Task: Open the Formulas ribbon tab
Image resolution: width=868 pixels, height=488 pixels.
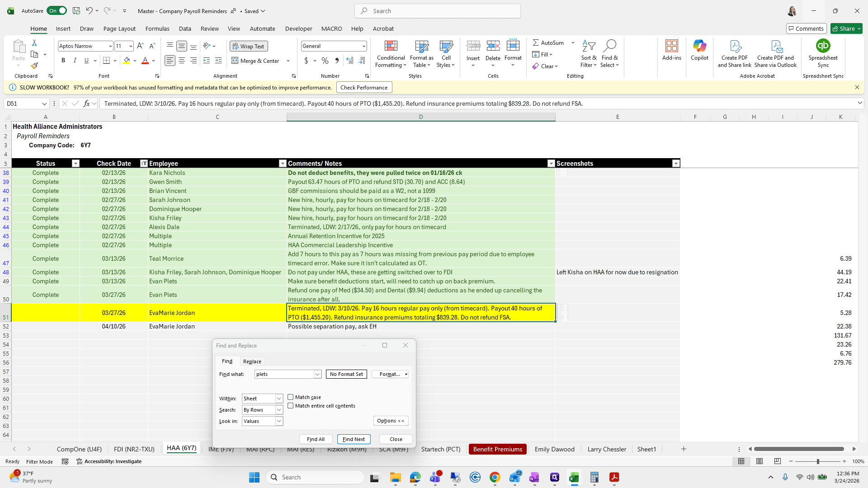Action: point(157,28)
